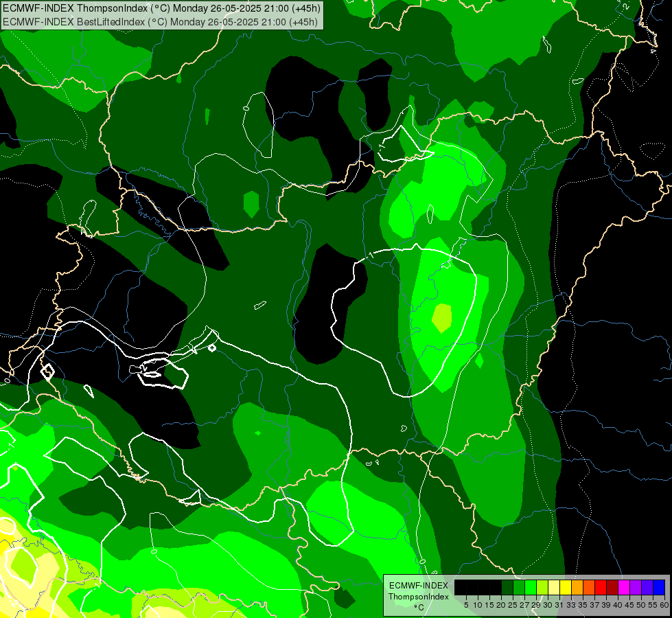Viewport: 672px width, 618px height.
Task: Click the legend tick value 30
Action: click(548, 605)
